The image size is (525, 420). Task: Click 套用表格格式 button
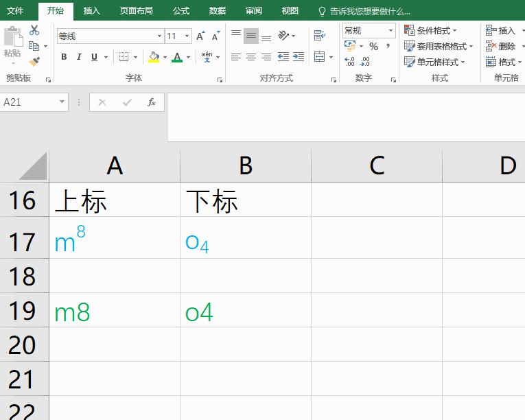coord(439,46)
